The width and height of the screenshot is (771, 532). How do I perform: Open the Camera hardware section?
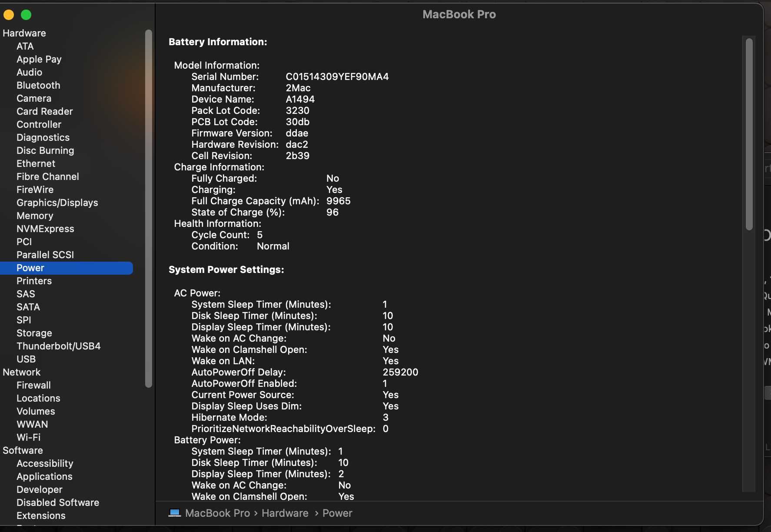pyautogui.click(x=34, y=98)
